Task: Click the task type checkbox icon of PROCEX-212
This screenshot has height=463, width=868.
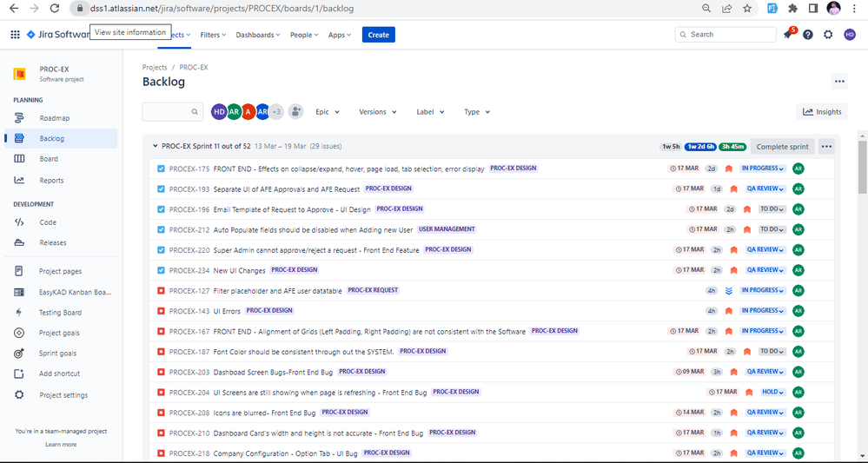Action: point(161,229)
